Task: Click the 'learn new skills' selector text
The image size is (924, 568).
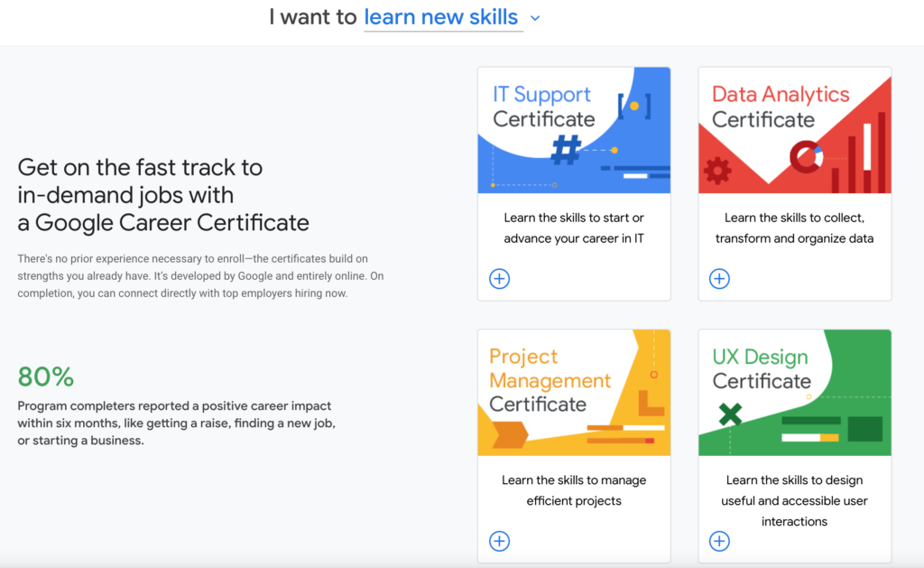Action: click(x=440, y=17)
